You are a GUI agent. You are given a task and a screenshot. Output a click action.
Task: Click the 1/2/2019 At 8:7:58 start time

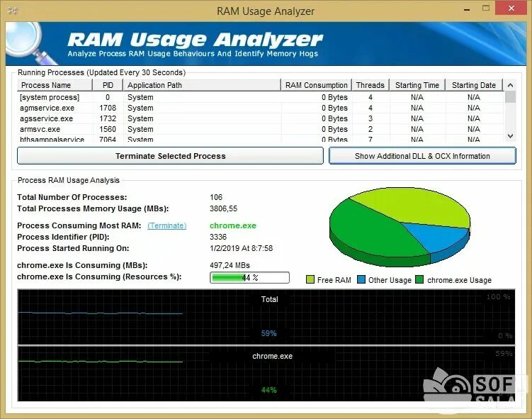[242, 248]
